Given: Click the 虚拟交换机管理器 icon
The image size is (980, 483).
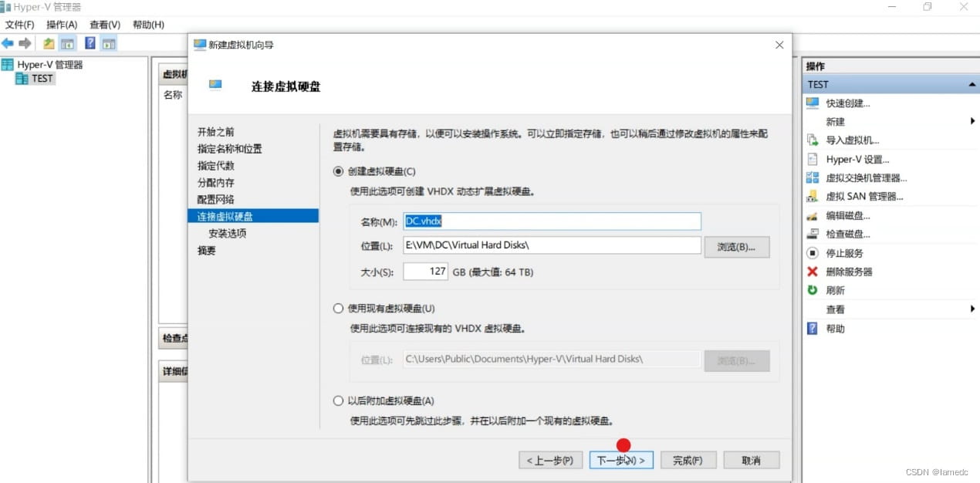Looking at the screenshot, I should point(812,177).
